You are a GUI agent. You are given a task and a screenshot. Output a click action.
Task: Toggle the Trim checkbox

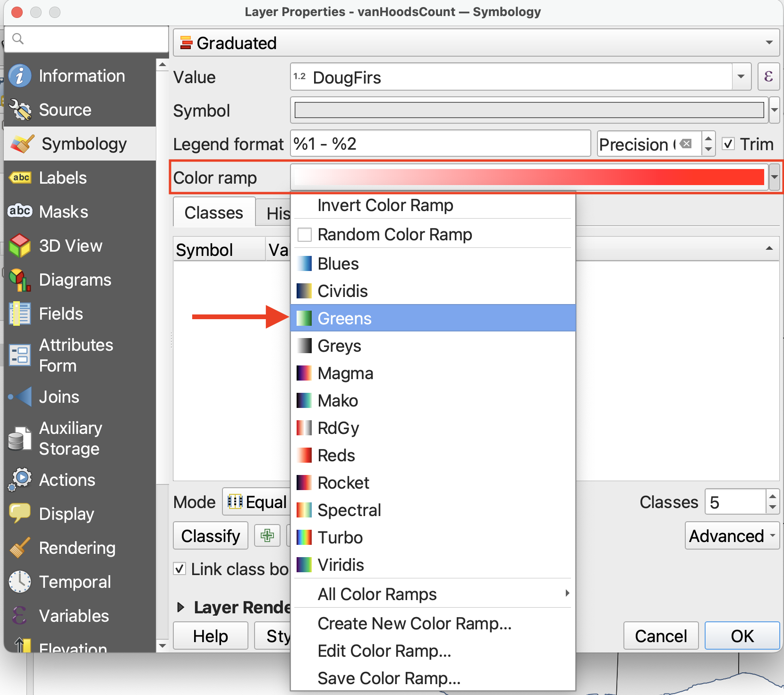coord(728,144)
